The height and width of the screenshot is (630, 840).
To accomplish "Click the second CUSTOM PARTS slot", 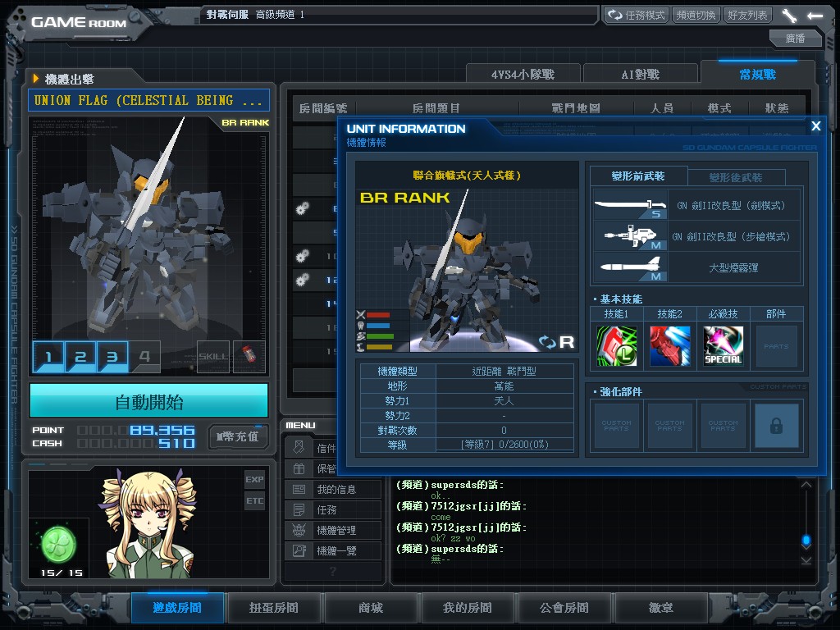I will (669, 426).
